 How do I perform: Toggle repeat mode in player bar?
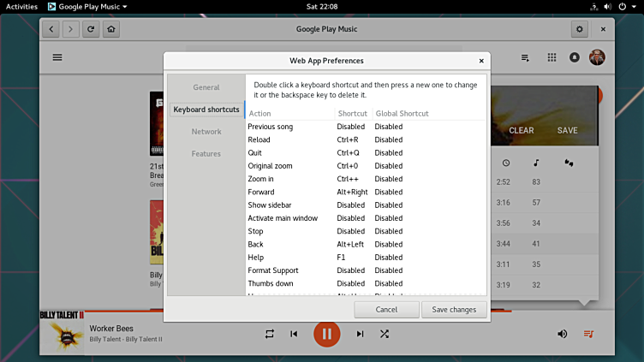[x=270, y=334]
